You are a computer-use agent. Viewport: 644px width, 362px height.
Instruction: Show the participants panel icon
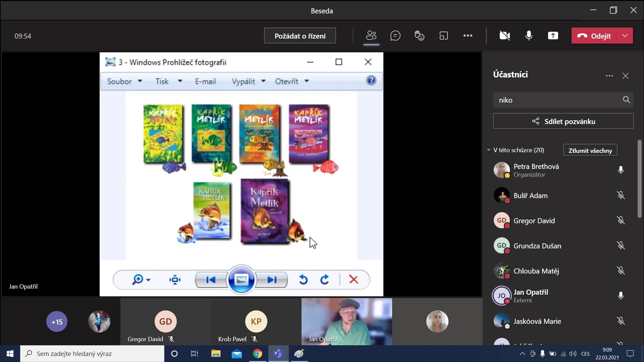click(371, 36)
